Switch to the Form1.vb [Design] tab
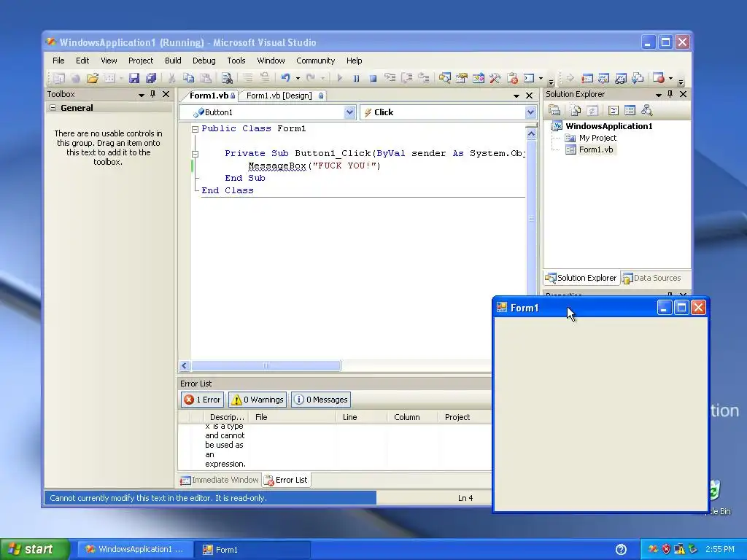Image resolution: width=747 pixels, height=560 pixels. pyautogui.click(x=285, y=96)
